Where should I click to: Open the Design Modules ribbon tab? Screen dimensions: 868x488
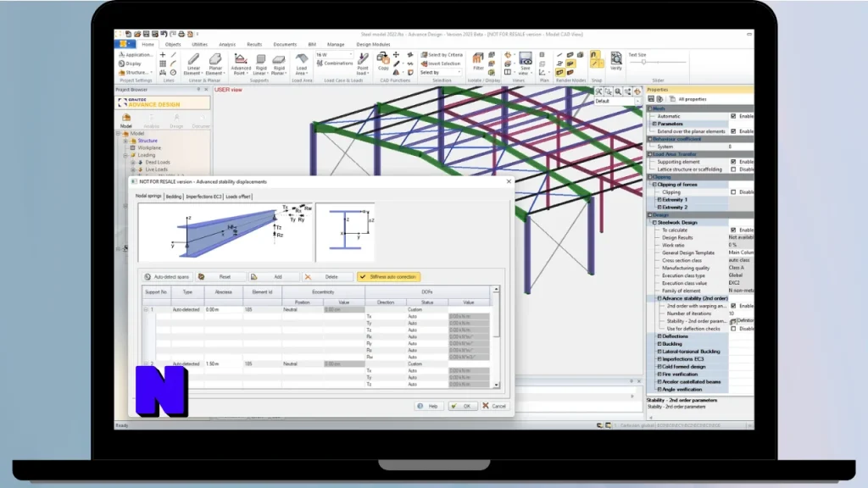[x=373, y=44]
